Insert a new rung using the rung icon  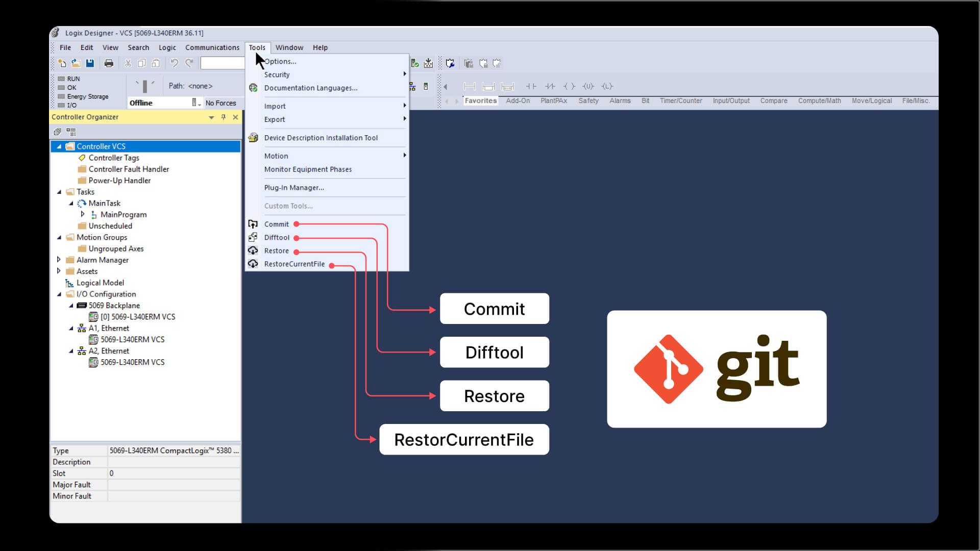click(x=470, y=86)
